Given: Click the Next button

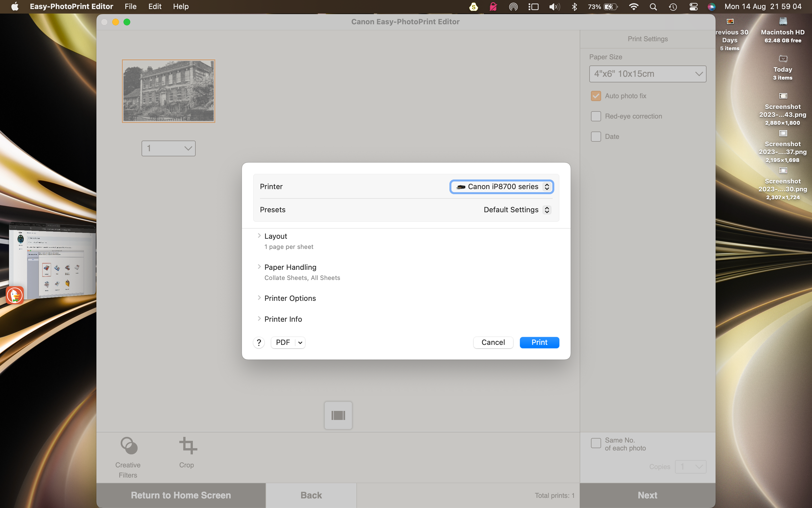Looking at the screenshot, I should pos(647,495).
